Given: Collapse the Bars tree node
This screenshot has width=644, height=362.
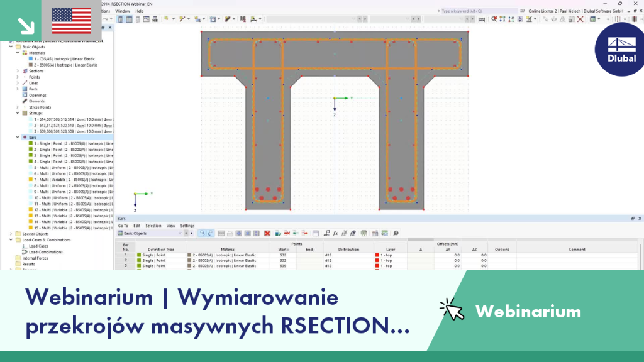Looking at the screenshot, I should [x=18, y=138].
